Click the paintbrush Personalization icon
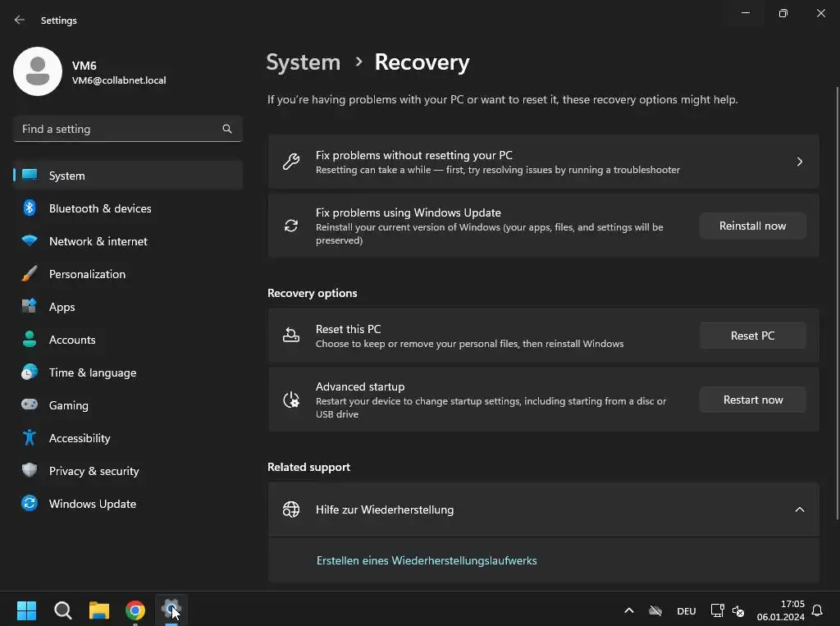 [30, 273]
